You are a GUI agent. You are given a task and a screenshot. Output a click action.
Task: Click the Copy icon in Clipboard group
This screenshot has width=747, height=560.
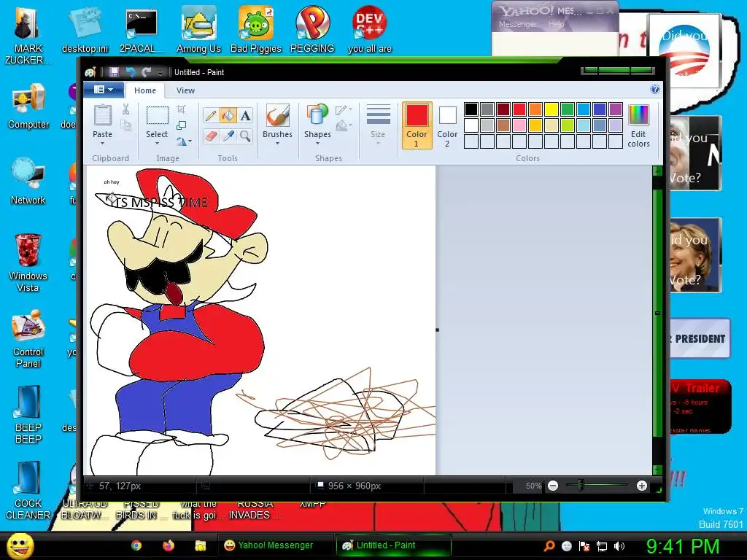click(125, 125)
